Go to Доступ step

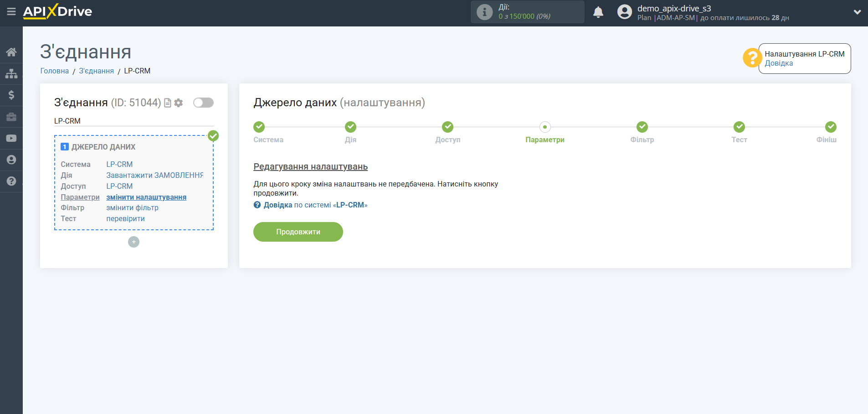(448, 127)
